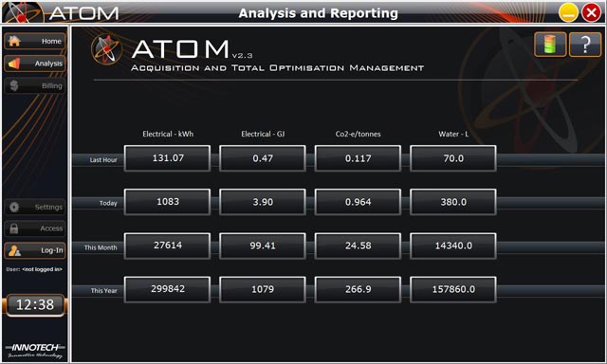607x364 pixels.
Task: Click the Access padlock icon
Action: pyautogui.click(x=14, y=228)
